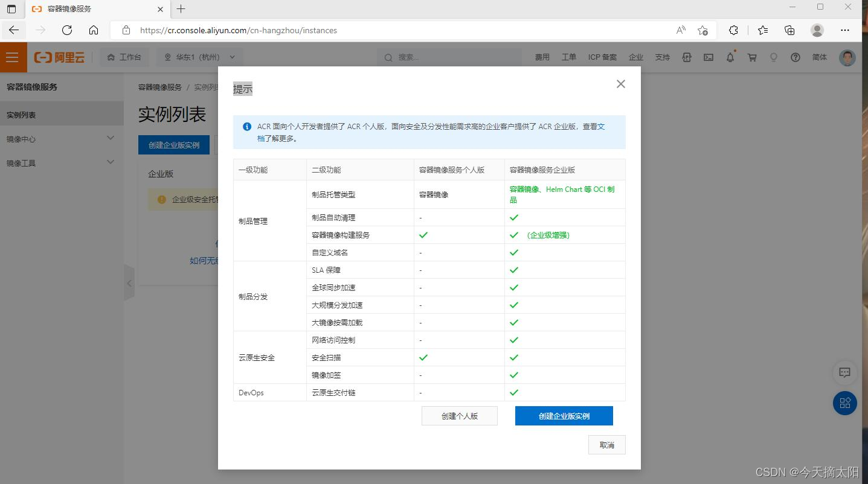
Task: Open the browser read aloud icon
Action: pos(681,30)
